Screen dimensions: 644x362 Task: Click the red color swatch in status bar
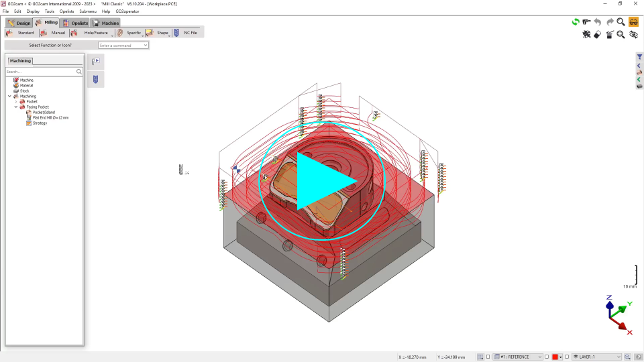coord(555,357)
